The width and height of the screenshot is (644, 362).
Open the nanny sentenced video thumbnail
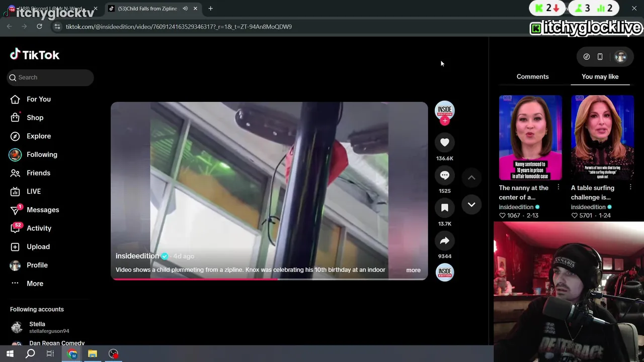click(530, 138)
